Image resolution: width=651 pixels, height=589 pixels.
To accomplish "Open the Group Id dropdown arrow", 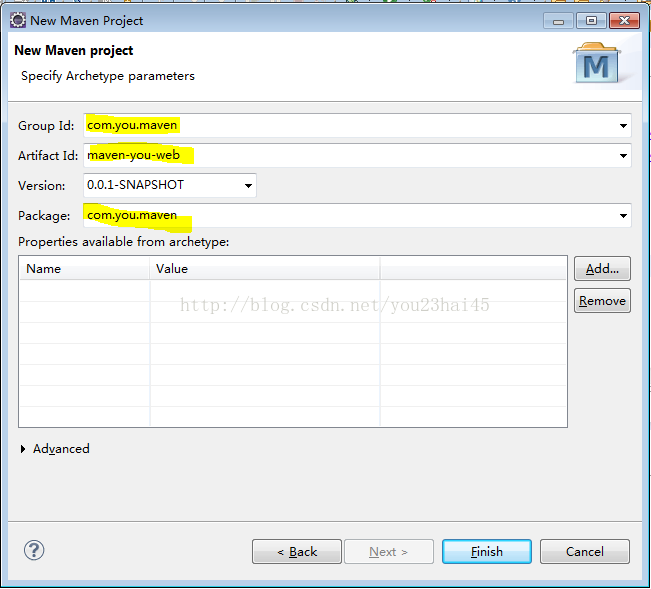I will [x=623, y=126].
